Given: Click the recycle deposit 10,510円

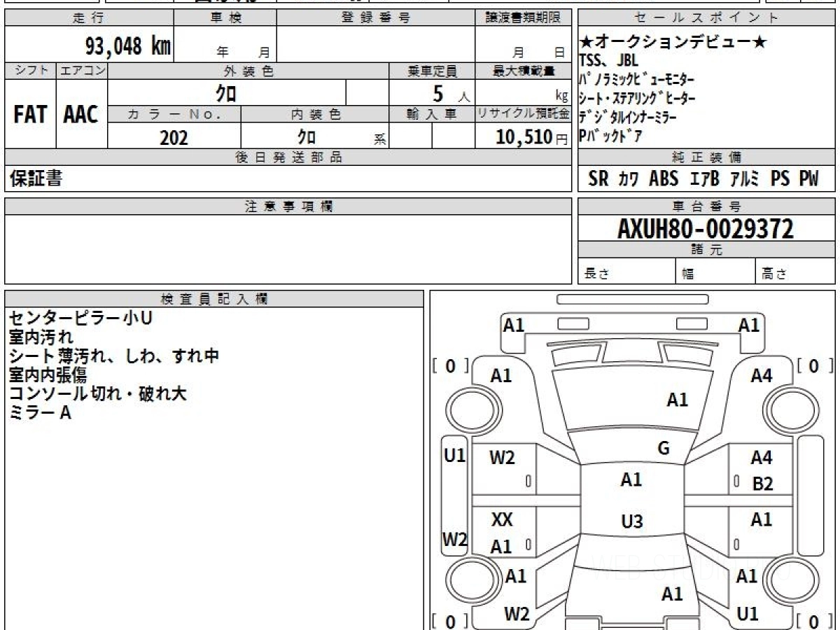Looking at the screenshot, I should click(532, 137).
